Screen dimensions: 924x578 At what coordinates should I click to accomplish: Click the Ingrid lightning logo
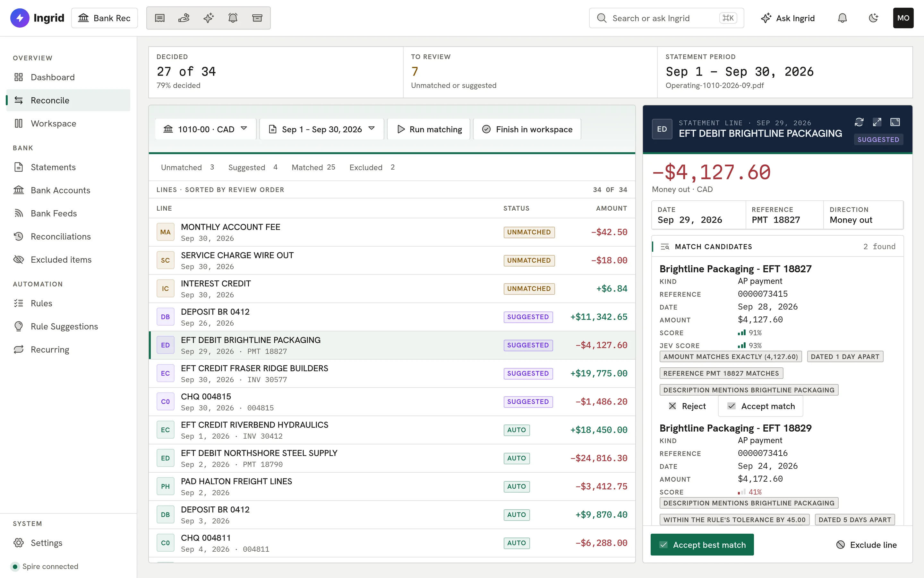click(20, 18)
